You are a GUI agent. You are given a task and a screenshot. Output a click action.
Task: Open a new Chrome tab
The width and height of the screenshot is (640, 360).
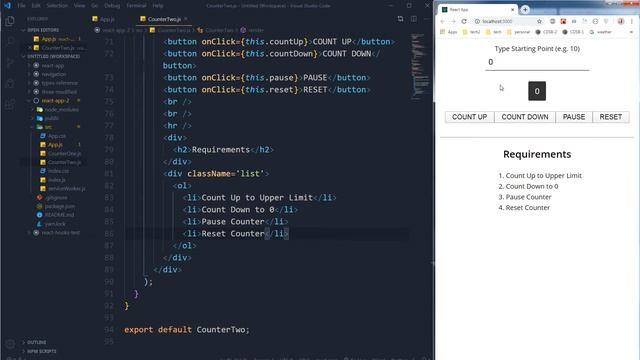coord(525,9)
